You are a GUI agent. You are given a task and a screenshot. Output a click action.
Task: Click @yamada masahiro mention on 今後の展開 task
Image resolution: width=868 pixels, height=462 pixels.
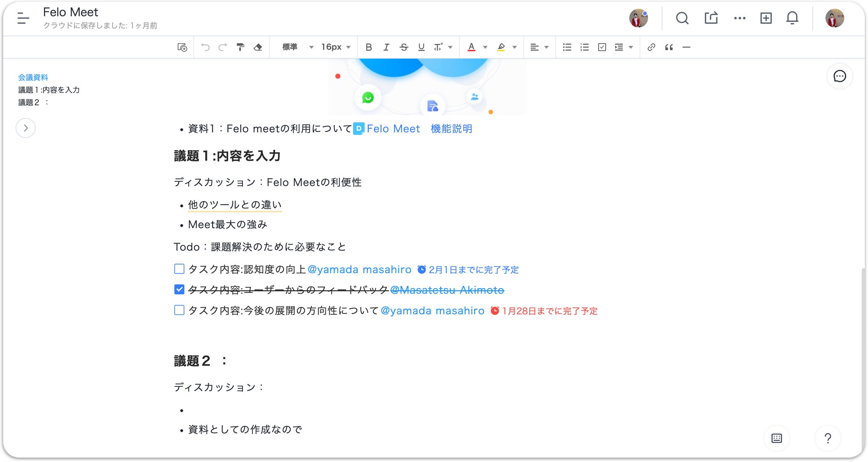point(433,310)
